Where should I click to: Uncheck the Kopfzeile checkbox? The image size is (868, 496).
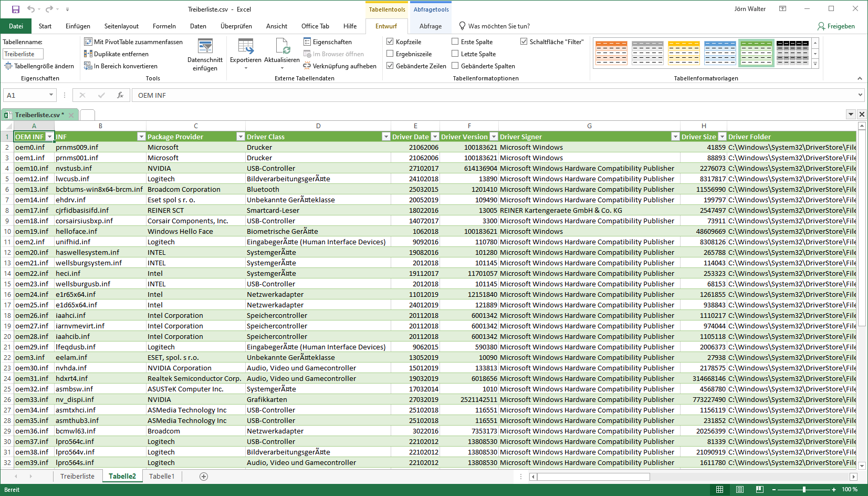point(390,42)
